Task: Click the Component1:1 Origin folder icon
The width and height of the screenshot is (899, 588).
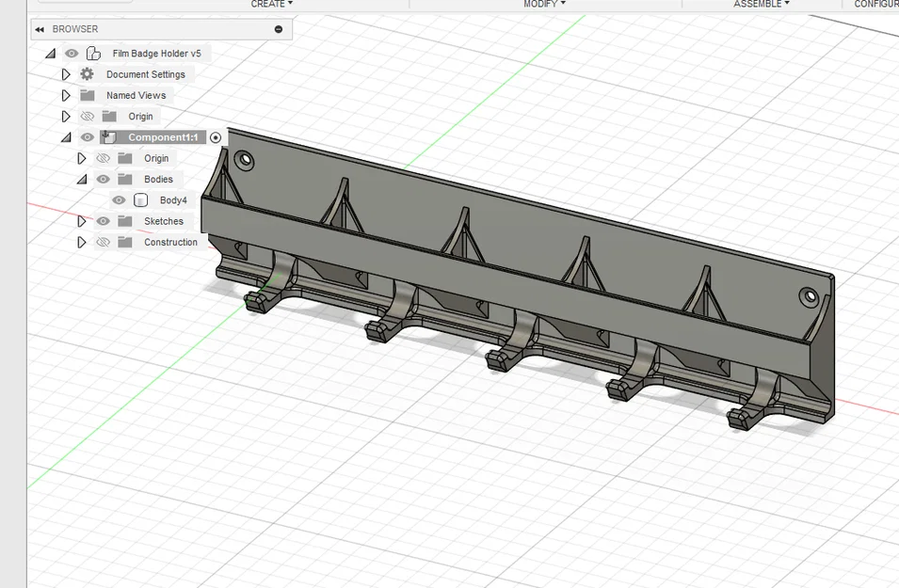Action: (x=125, y=158)
